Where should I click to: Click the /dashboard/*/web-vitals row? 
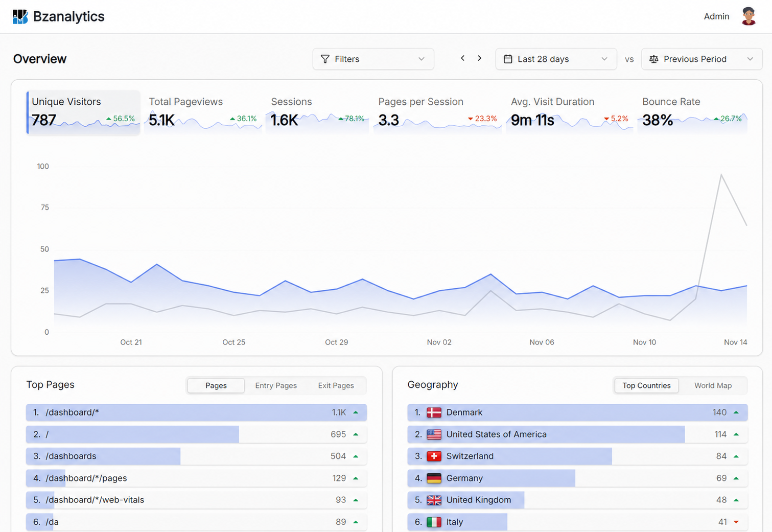[x=196, y=500]
